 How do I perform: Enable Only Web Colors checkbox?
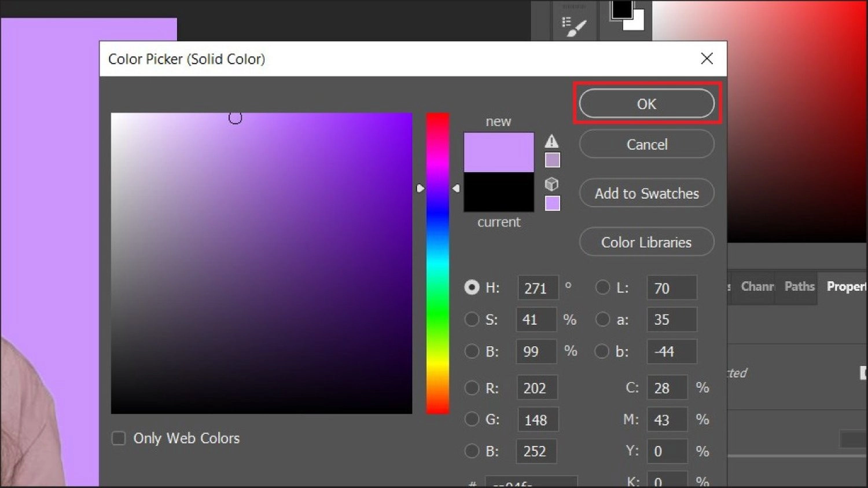click(119, 438)
